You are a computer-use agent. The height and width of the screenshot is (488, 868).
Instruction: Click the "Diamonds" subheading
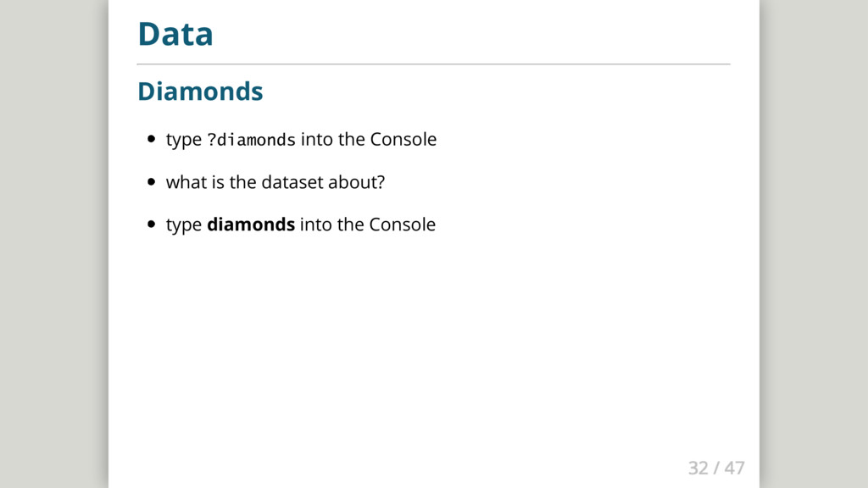[200, 91]
